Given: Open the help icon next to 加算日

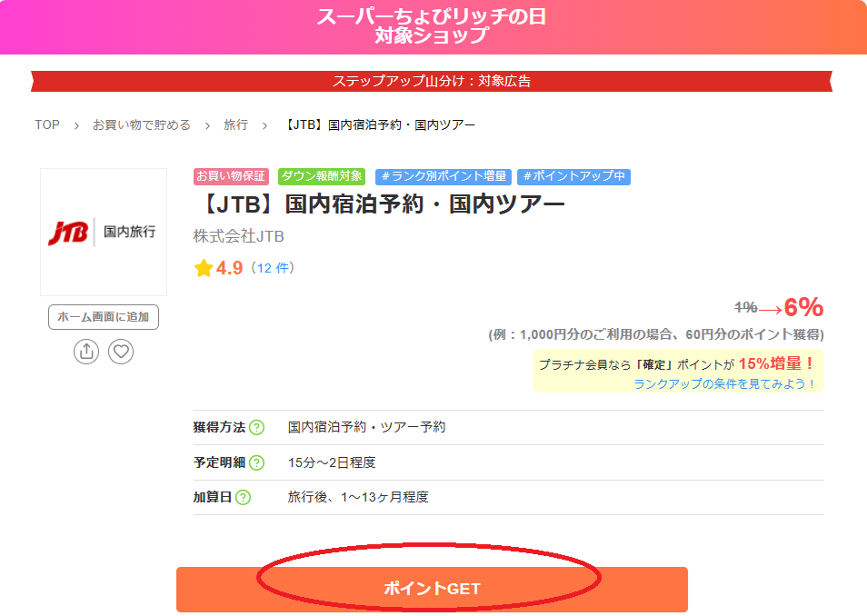Looking at the screenshot, I should [244, 498].
